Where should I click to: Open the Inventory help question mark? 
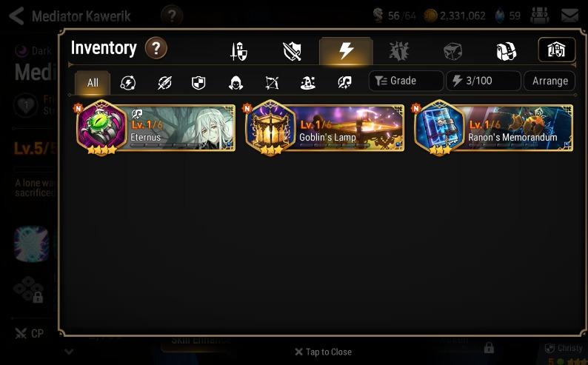(x=156, y=48)
